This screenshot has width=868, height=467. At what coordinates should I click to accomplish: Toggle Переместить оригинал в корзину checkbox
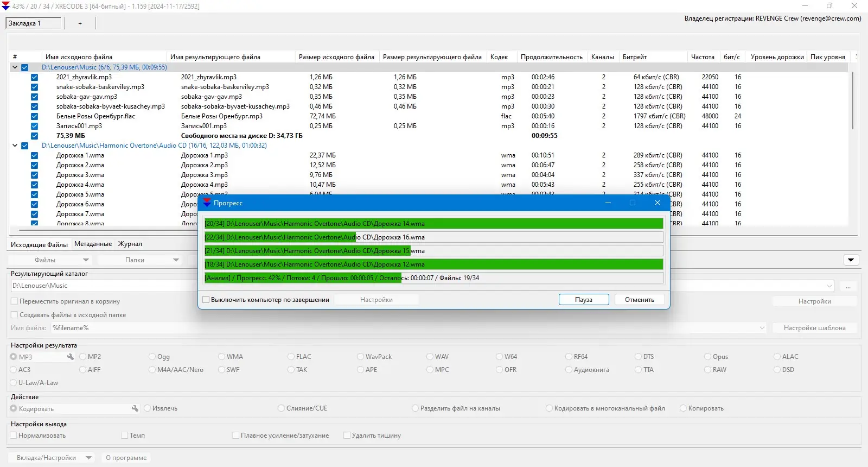pos(15,301)
